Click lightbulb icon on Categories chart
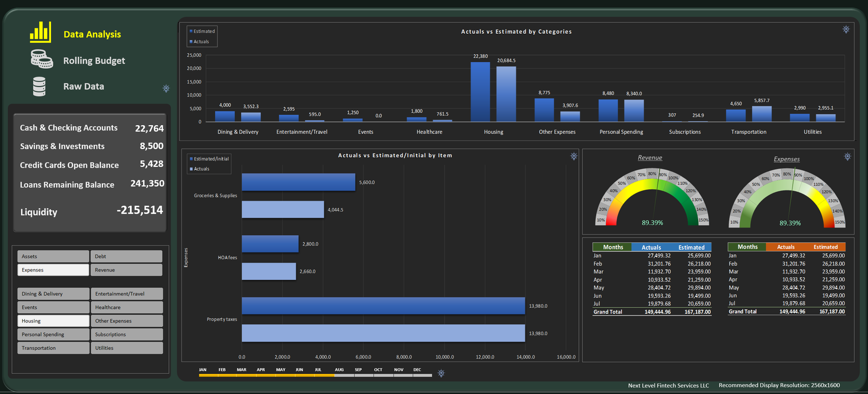Screen dimensions: 868x394 pos(846,29)
